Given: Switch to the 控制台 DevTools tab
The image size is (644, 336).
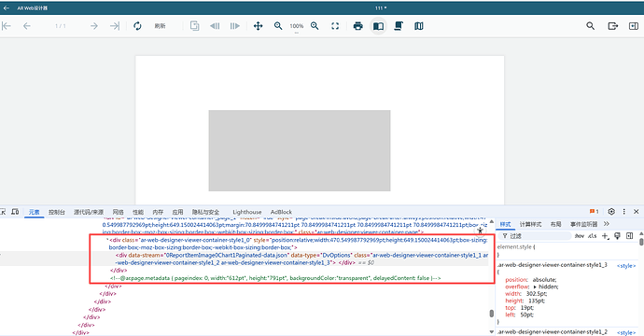Looking at the screenshot, I should click(57, 212).
